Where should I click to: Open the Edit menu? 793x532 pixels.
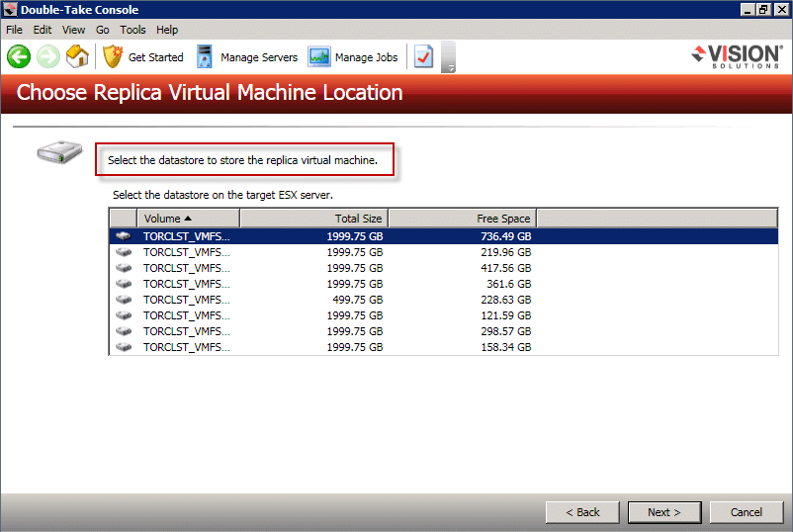pyautogui.click(x=43, y=30)
